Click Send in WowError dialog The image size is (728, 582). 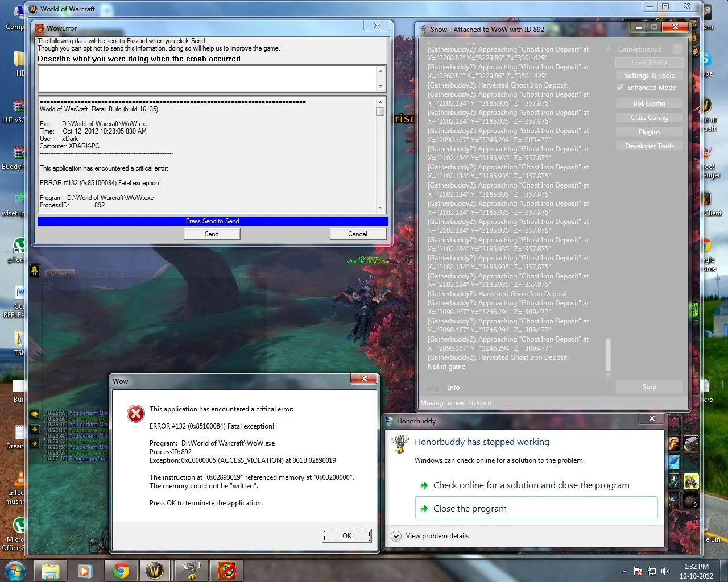[x=212, y=234]
